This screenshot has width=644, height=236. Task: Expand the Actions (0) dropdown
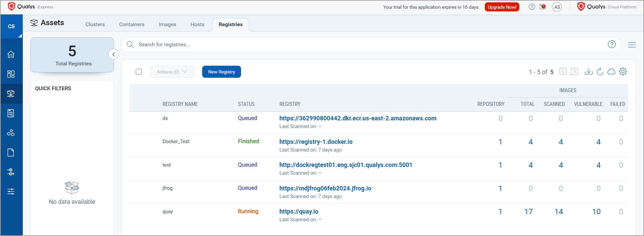pyautogui.click(x=173, y=72)
